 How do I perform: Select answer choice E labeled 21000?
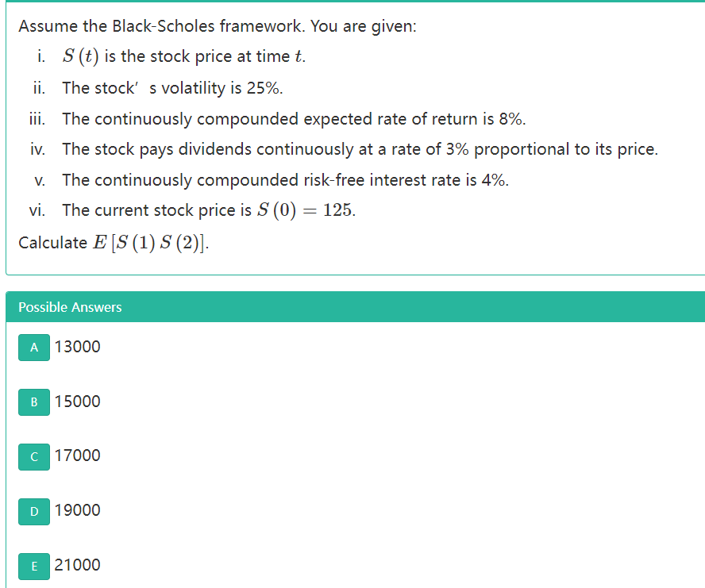77,565
